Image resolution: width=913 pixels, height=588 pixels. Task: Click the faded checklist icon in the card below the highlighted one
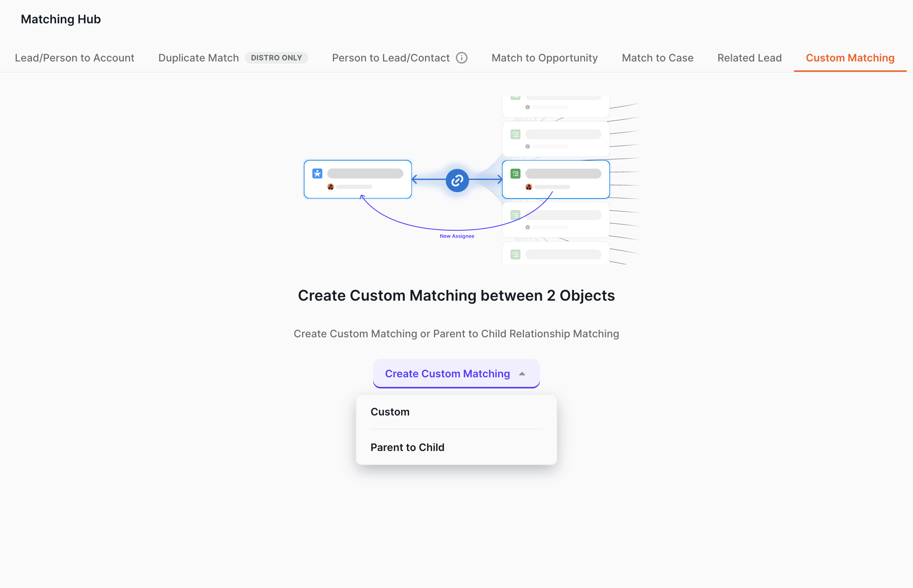(515, 215)
